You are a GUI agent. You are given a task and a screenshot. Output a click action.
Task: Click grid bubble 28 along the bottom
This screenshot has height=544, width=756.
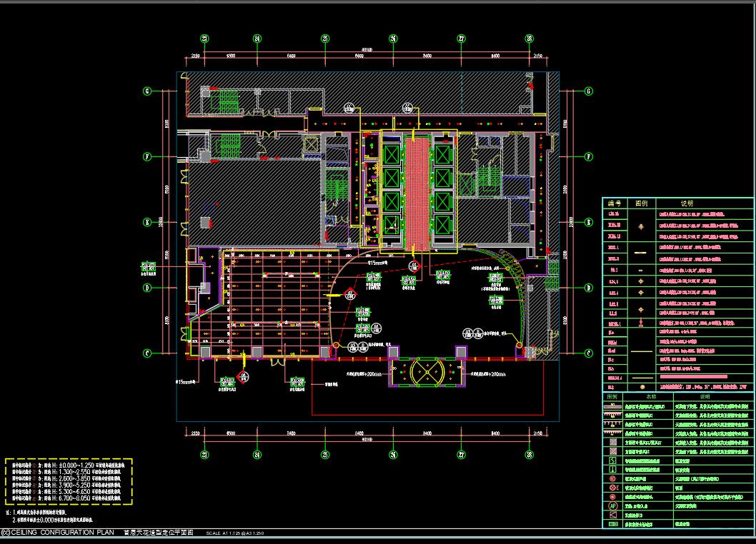click(x=529, y=454)
